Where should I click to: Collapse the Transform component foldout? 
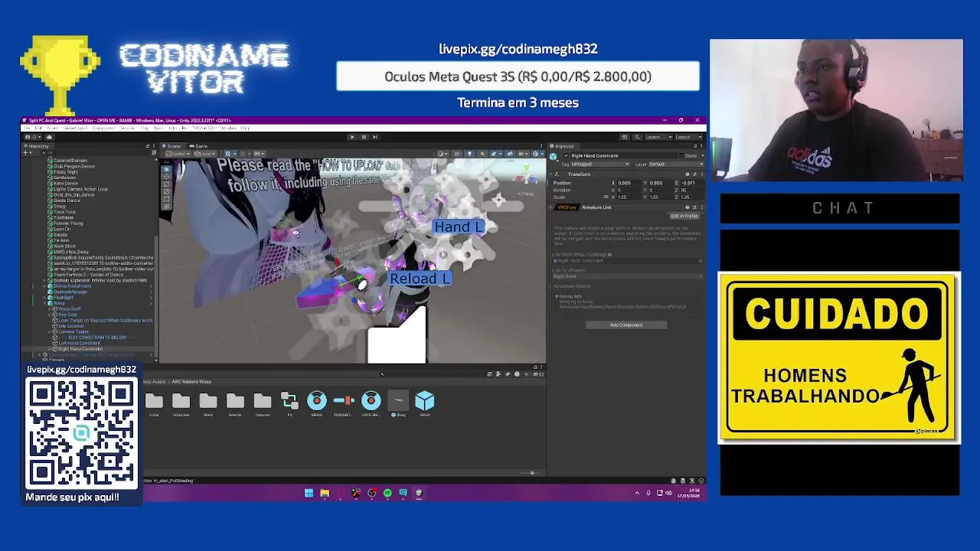click(x=550, y=174)
